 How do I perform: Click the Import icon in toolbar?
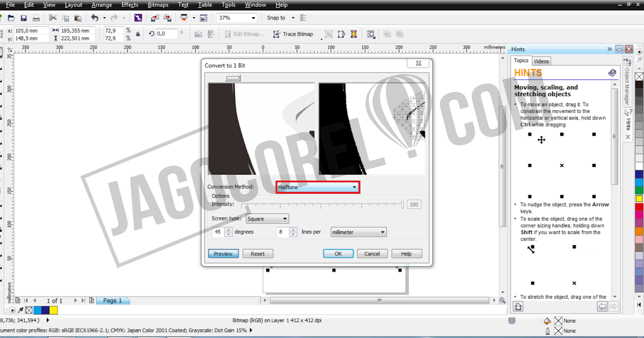(155, 18)
